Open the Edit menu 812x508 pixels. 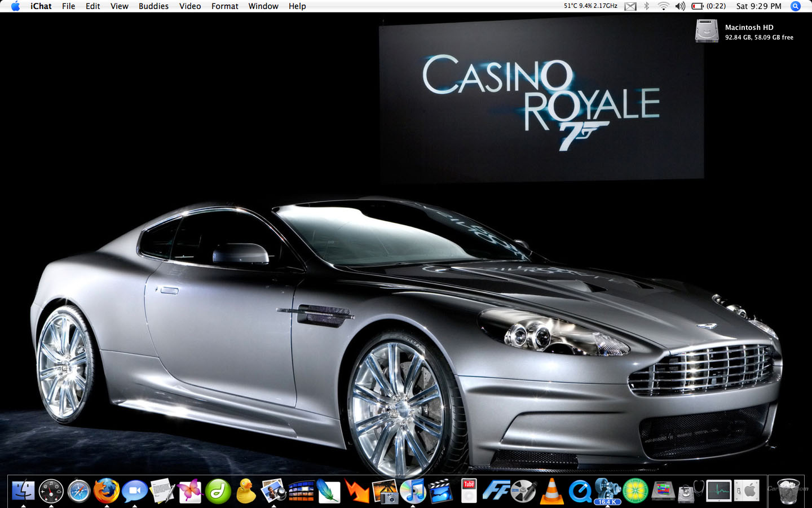93,6
